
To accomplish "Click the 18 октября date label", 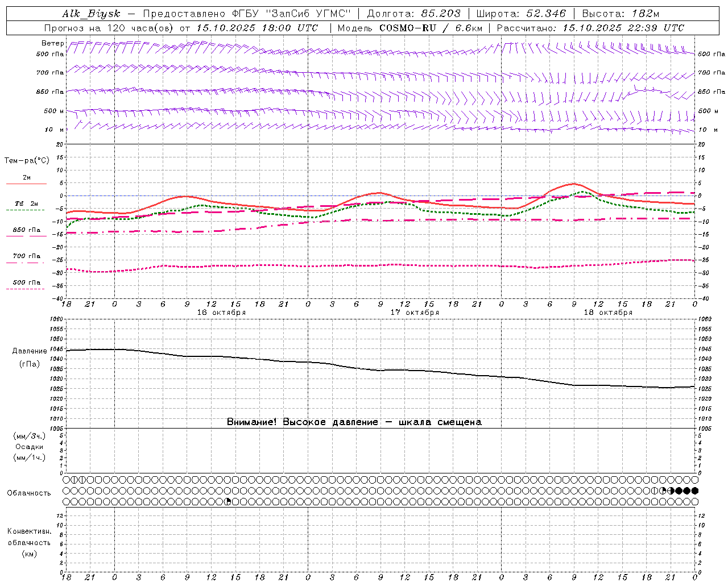I will pos(608,313).
